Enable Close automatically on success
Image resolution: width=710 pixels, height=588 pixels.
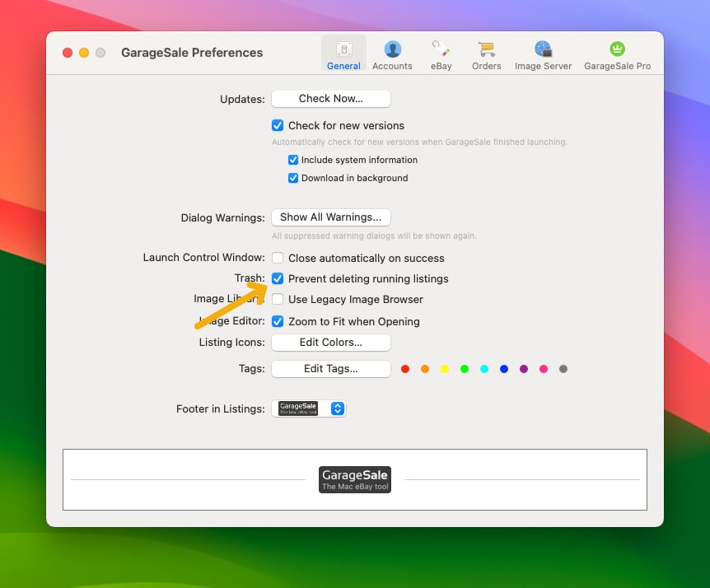click(x=278, y=258)
